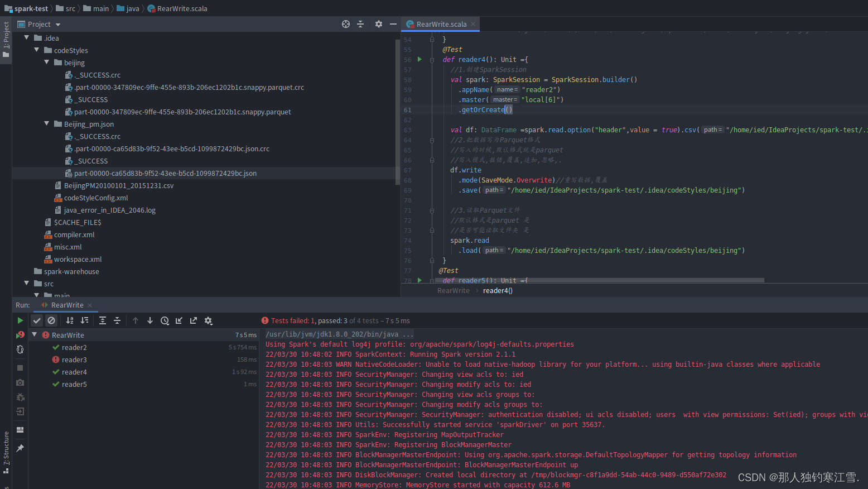Run reader5 test from gutter icon
This screenshot has height=489, width=868.
[419, 280]
